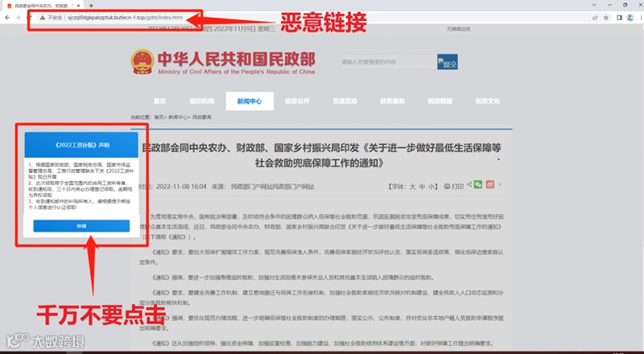
Task: Click the 'not secure' warning icon in address bar
Action: [42, 18]
